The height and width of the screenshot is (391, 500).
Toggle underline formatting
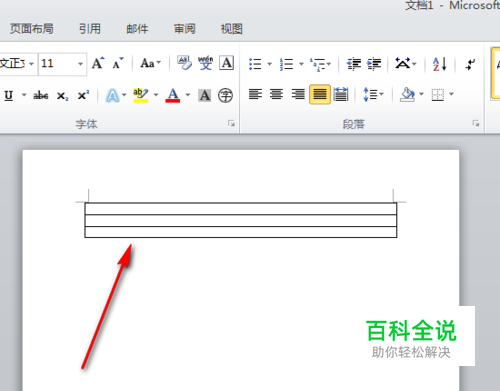tap(9, 96)
